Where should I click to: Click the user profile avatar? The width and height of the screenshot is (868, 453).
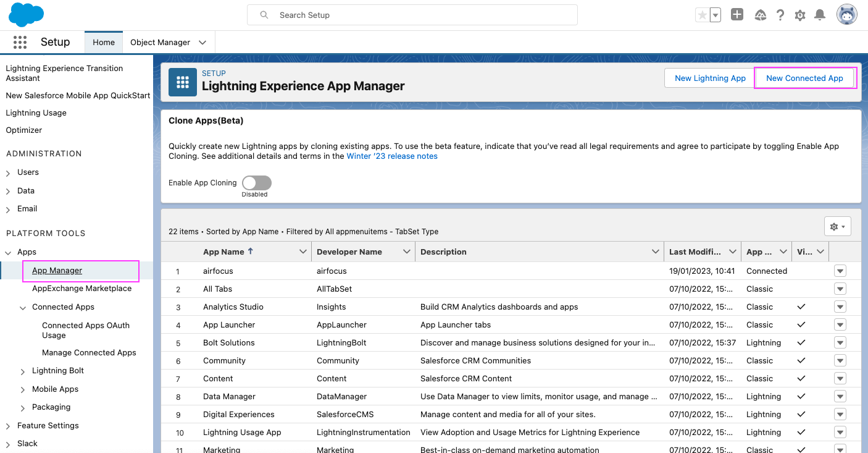coord(847,15)
